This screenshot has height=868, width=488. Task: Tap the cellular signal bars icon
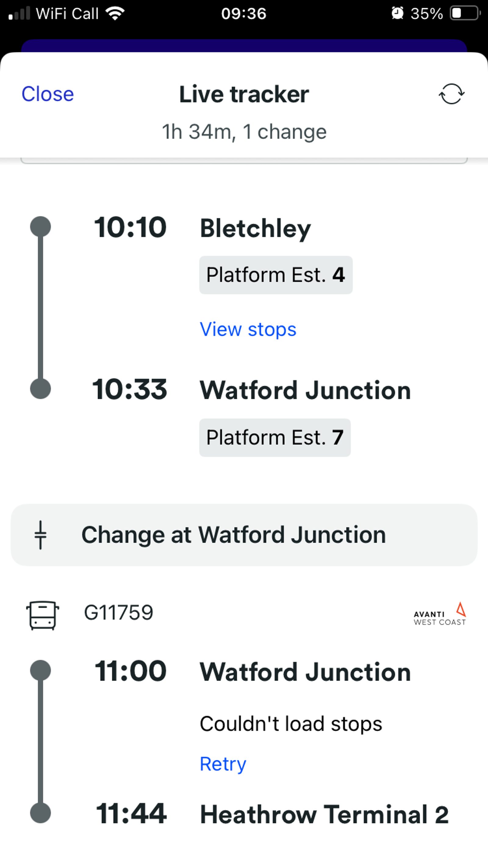(x=19, y=13)
